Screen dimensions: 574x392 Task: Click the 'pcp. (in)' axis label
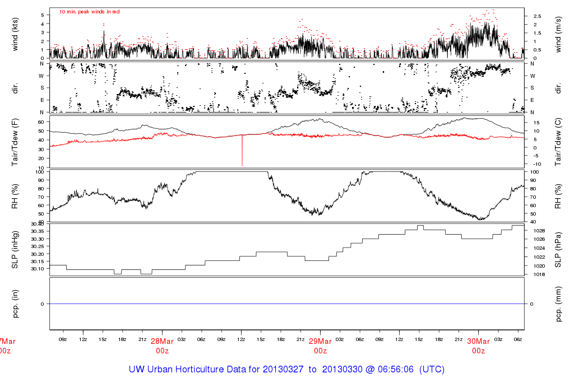15,304
